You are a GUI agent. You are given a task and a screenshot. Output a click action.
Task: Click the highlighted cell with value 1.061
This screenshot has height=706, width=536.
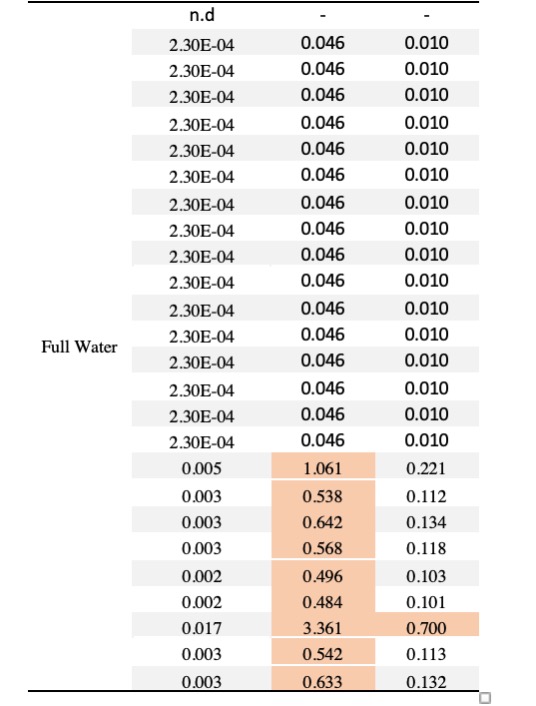point(323,466)
